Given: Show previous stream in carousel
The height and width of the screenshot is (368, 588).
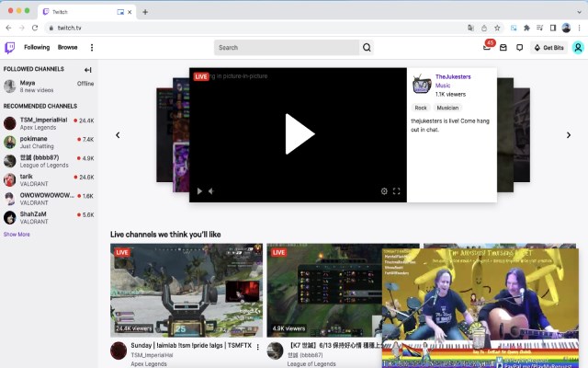Looking at the screenshot, I should coord(118,135).
